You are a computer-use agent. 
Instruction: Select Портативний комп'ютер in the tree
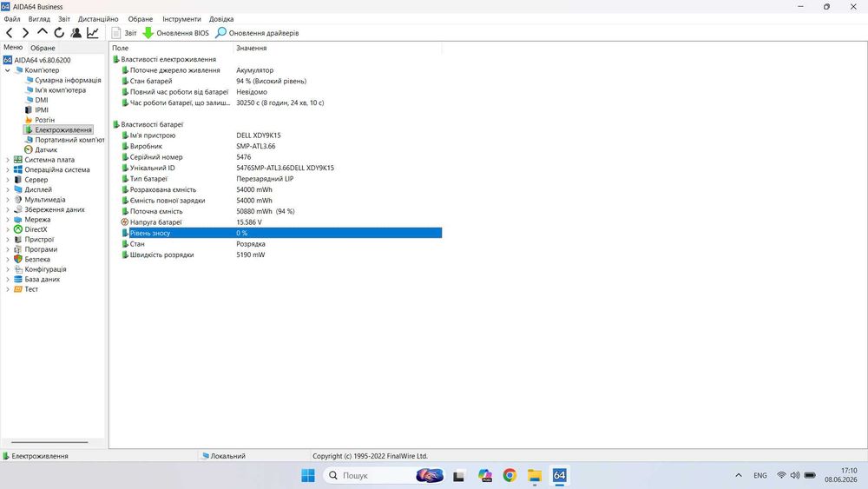click(69, 140)
